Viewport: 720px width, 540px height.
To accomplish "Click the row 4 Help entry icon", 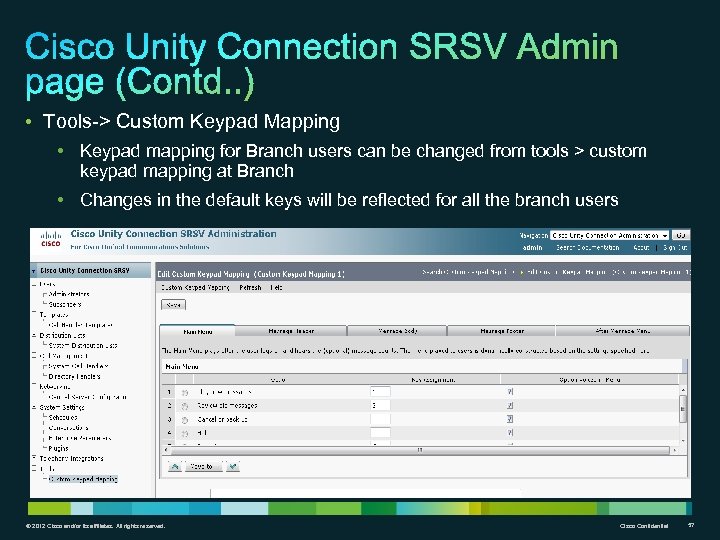I will 185,433.
